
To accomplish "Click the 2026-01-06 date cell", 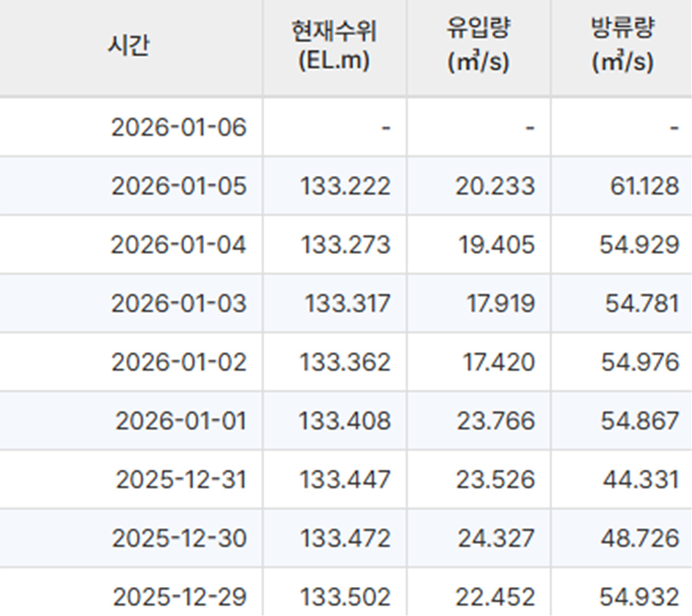I will [x=179, y=127].
